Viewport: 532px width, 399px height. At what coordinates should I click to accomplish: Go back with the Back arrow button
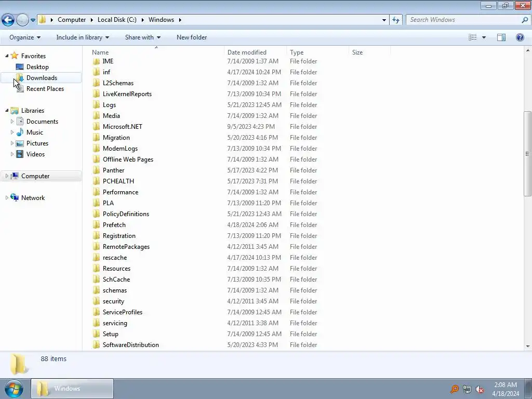coord(8,20)
